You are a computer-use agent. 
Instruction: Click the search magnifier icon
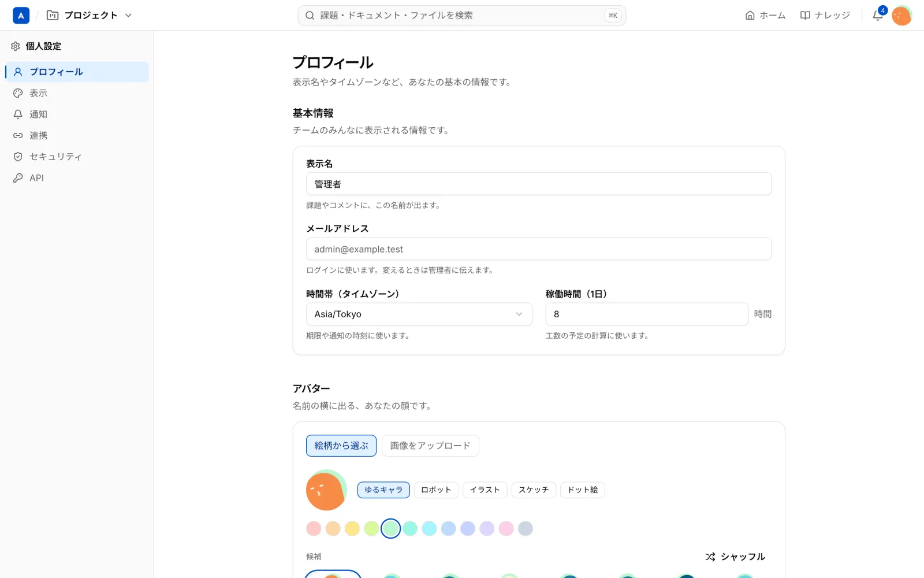point(310,16)
